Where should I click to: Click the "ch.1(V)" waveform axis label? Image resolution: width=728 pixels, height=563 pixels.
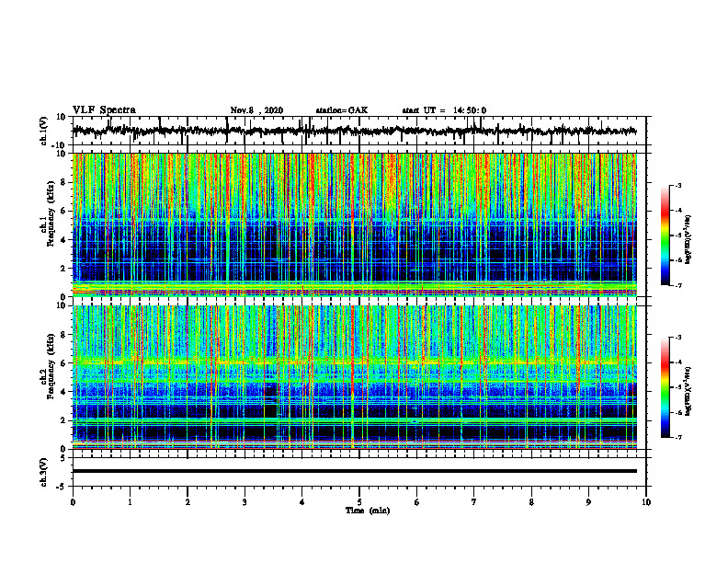pyautogui.click(x=43, y=131)
